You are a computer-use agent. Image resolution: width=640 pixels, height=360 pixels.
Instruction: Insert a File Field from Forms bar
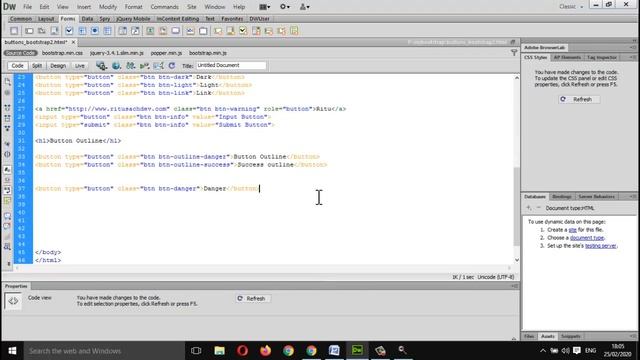(x=163, y=31)
